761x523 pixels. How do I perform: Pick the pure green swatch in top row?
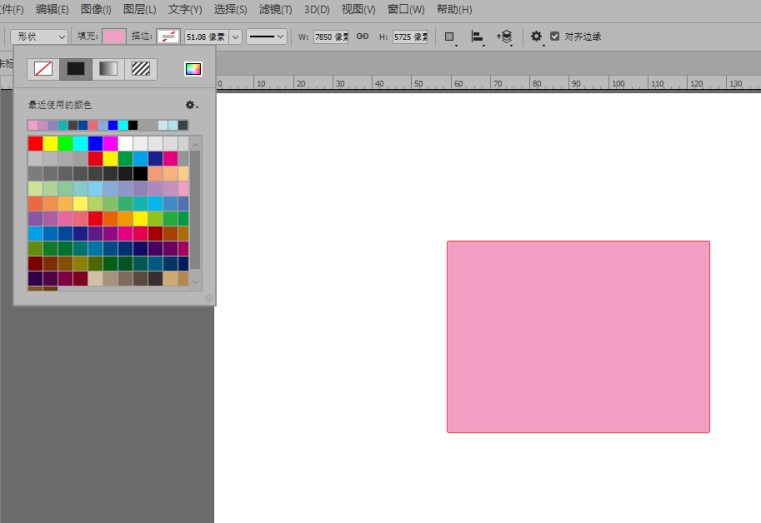coord(65,143)
